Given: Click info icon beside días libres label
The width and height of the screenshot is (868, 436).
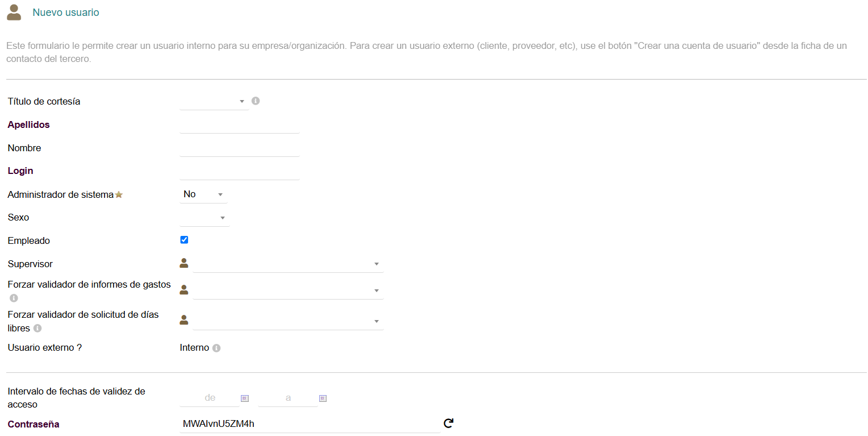Looking at the screenshot, I should point(37,328).
